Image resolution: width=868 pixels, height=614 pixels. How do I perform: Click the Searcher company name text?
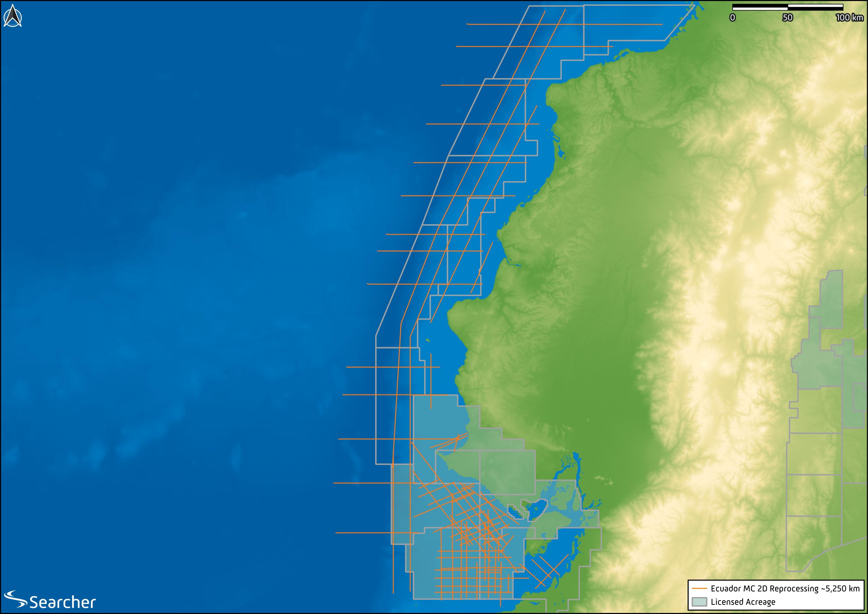click(62, 602)
